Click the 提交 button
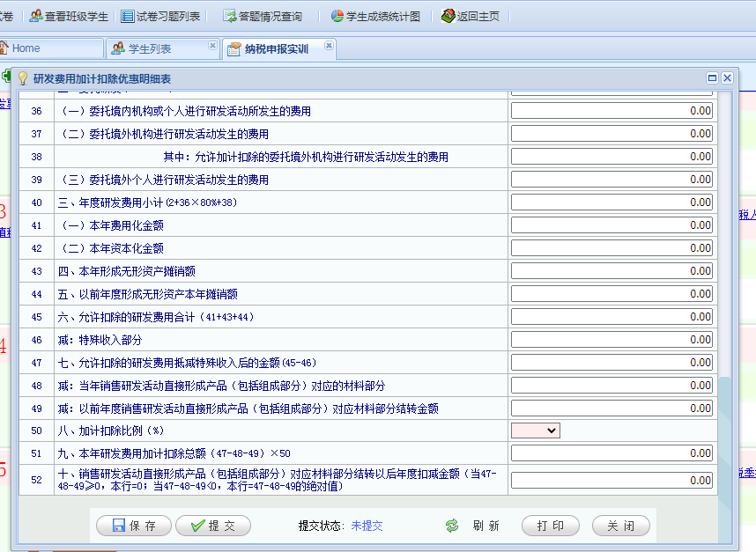Screen dimensions: 756x552 212,526
